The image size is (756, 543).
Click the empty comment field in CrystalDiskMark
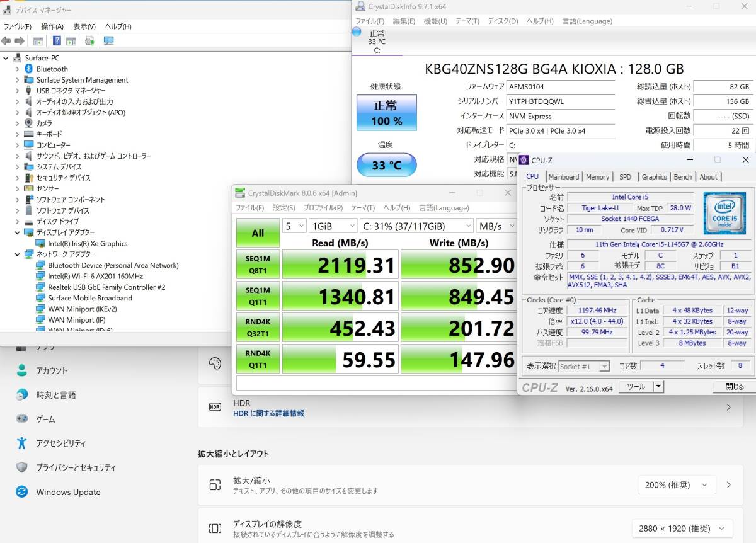coord(375,383)
